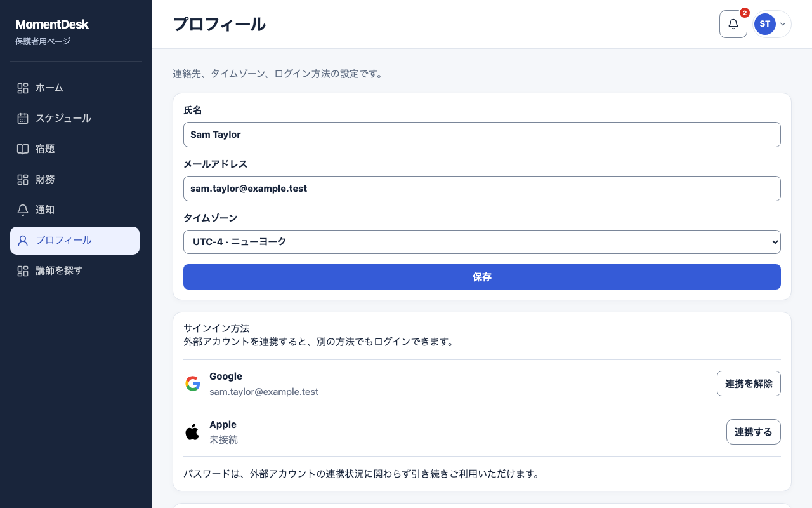812x508 pixels.
Task: Click the ST avatar circle
Action: tap(765, 24)
